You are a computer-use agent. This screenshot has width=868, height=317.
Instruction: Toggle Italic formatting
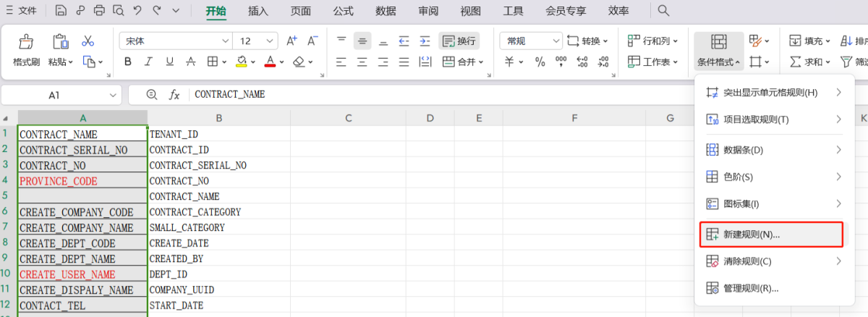149,62
